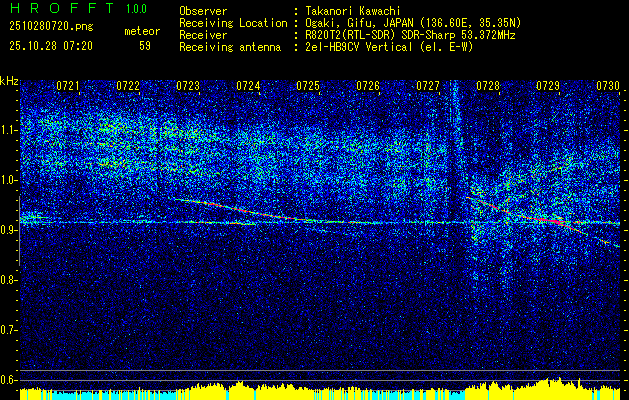629x400 pixels.
Task: Click receiver text R820T2(RTL-SDR) SDR-Sharp 53.372MHz
Action: (410, 35)
